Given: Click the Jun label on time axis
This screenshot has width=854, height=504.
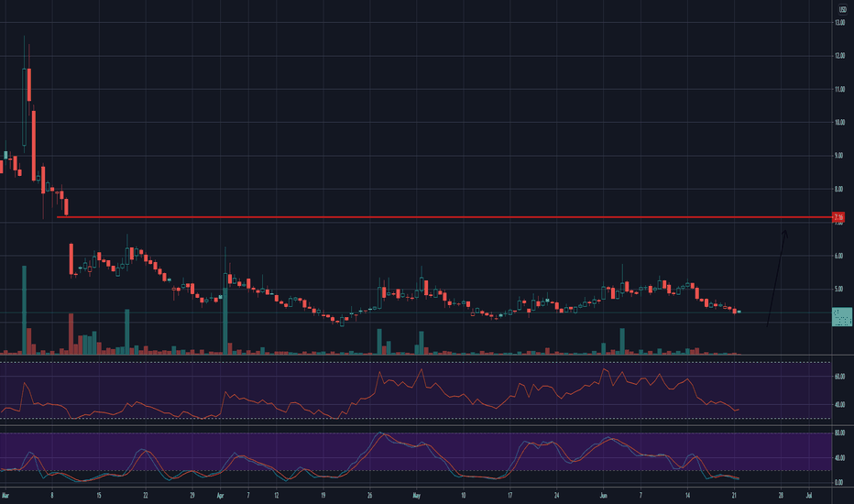Looking at the screenshot, I should pos(604,495).
